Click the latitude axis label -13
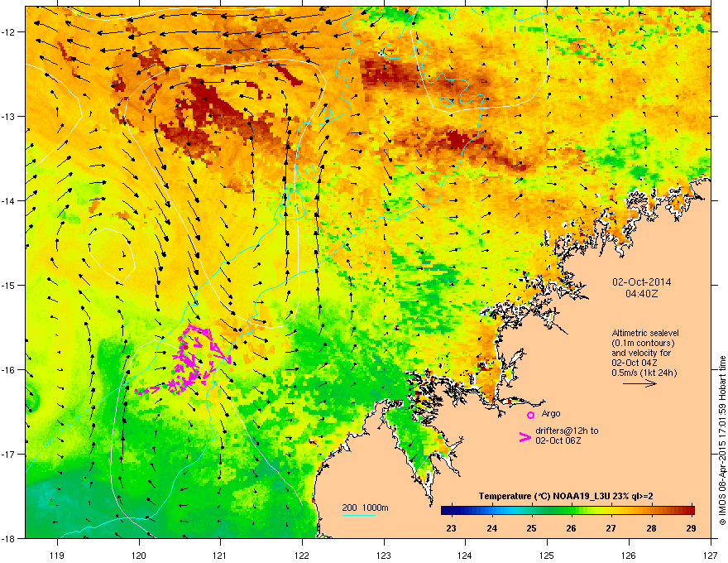 click(x=8, y=116)
